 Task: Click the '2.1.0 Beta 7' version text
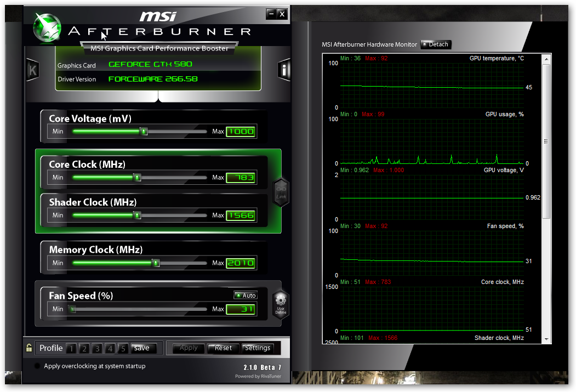tap(263, 367)
